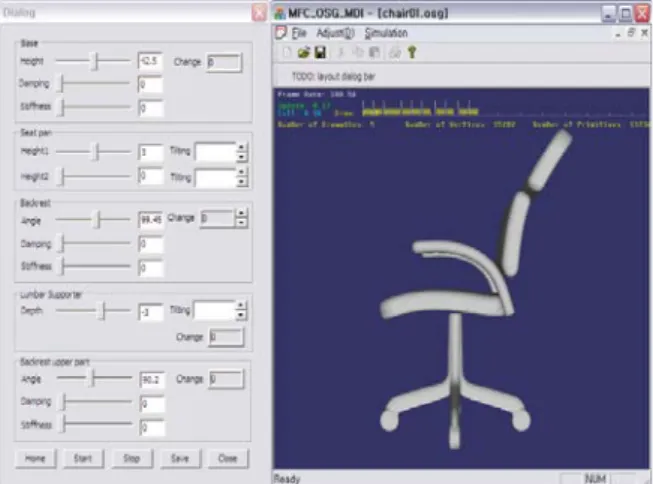Increase the Height2 Tilting spinner up arrow
Image resolution: width=653 pixels, height=484 pixels.
[x=242, y=173]
